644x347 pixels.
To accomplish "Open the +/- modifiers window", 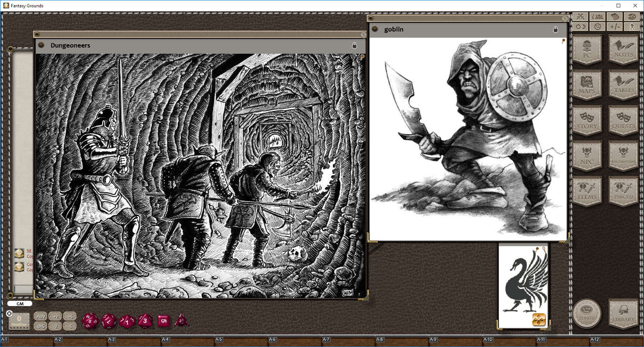I will (x=614, y=26).
